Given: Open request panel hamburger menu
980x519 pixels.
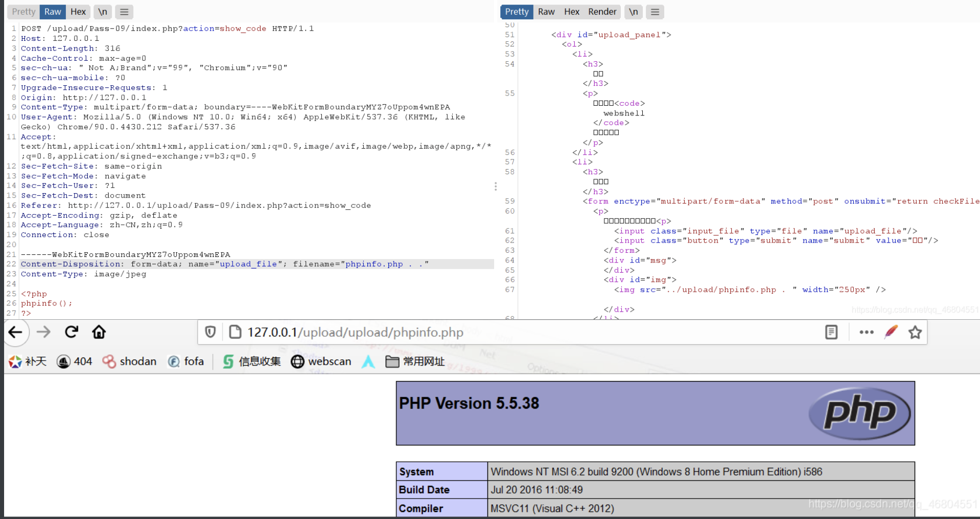Looking at the screenshot, I should [124, 12].
